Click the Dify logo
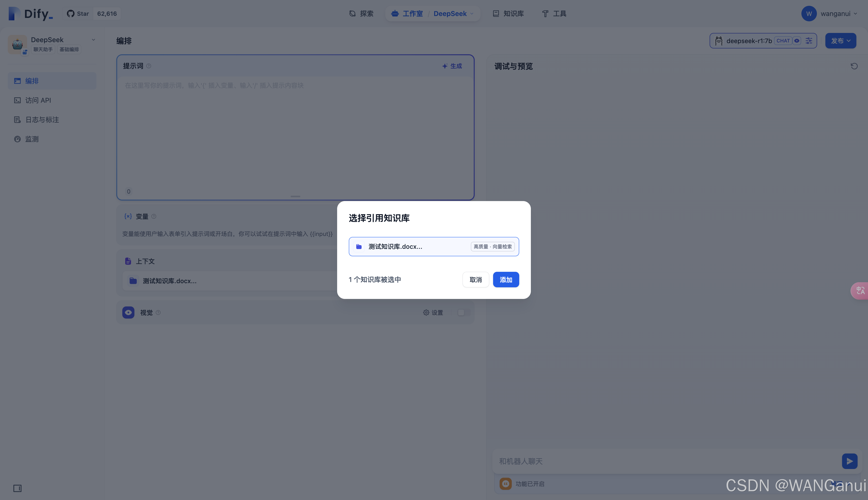This screenshot has width=868, height=500. tap(31, 14)
